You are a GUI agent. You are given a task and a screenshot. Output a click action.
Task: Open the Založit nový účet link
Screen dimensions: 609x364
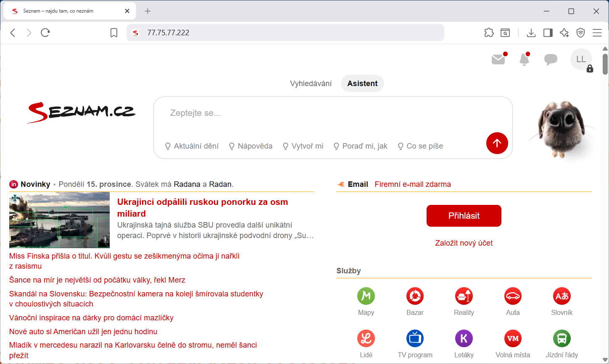click(464, 243)
